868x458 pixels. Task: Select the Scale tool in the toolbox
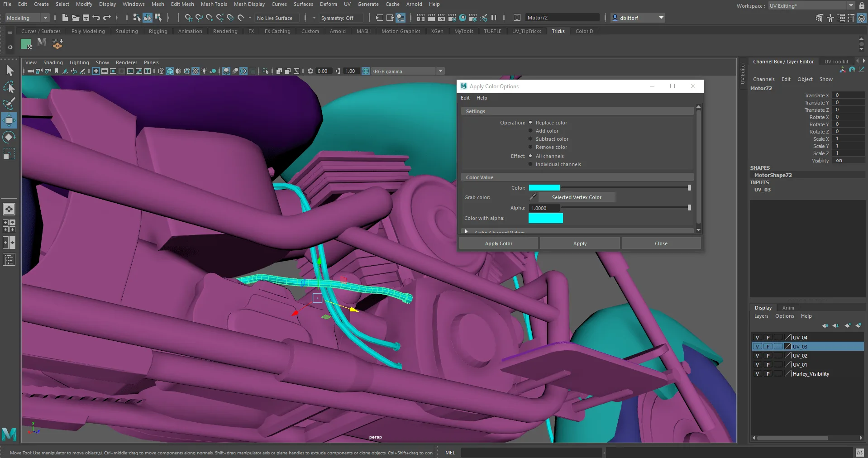(9, 154)
